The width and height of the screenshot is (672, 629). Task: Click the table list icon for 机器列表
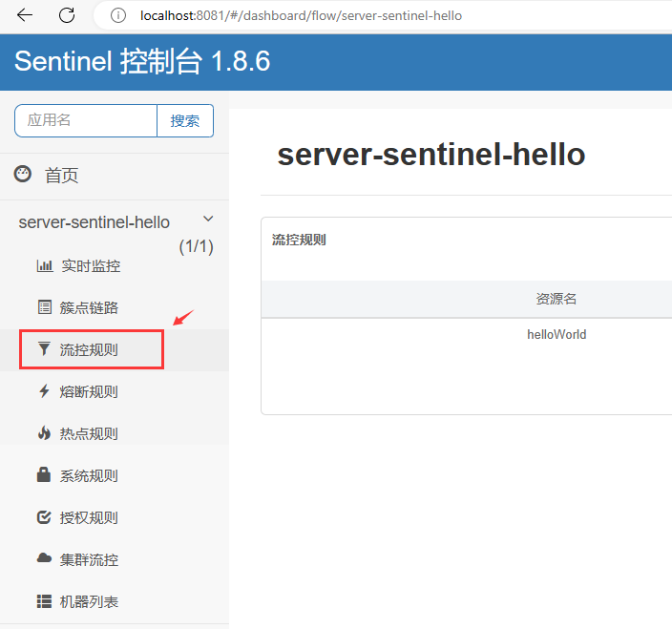coord(44,601)
